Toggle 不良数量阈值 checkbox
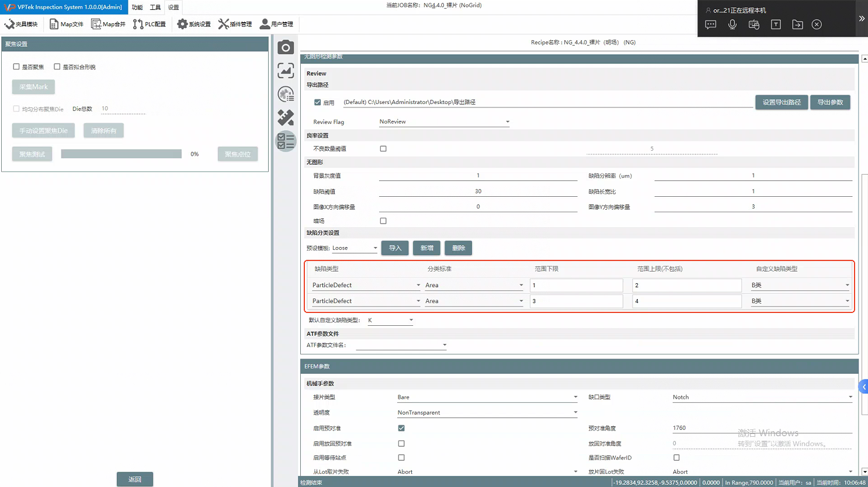Image resolution: width=868 pixels, height=487 pixels. point(383,149)
